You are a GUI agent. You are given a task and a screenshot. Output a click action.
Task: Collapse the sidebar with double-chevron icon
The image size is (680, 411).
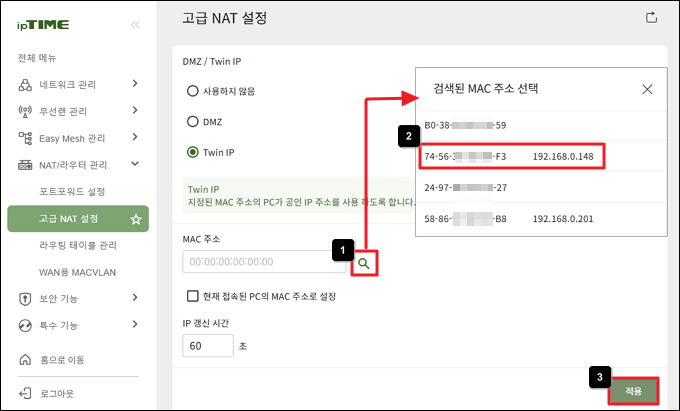point(135,25)
